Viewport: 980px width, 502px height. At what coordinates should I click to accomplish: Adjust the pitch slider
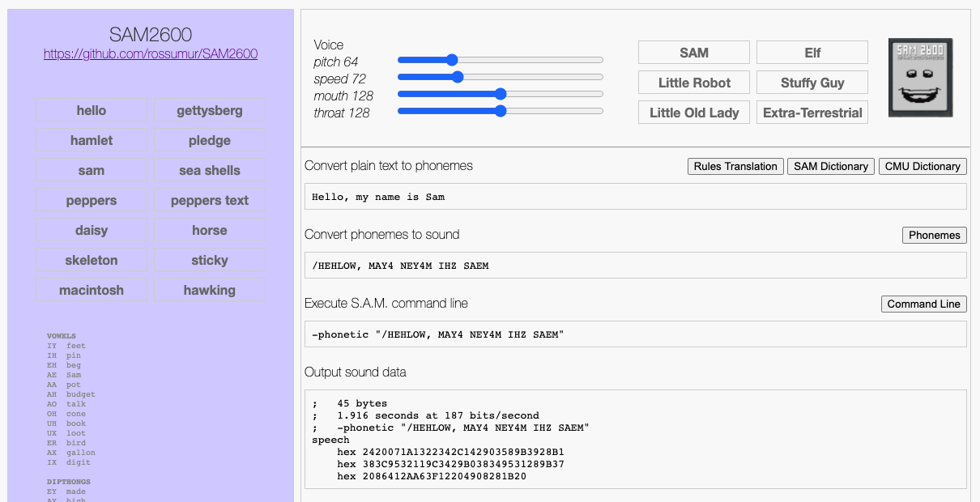501,60
